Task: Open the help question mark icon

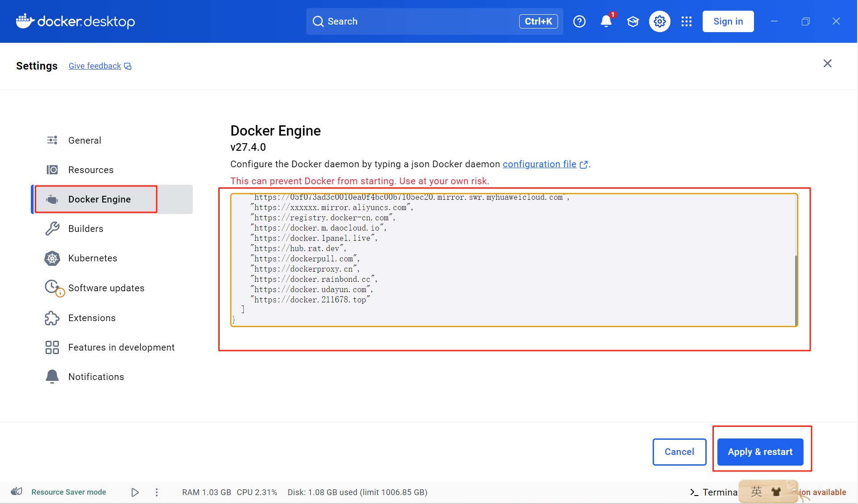Action: tap(579, 21)
